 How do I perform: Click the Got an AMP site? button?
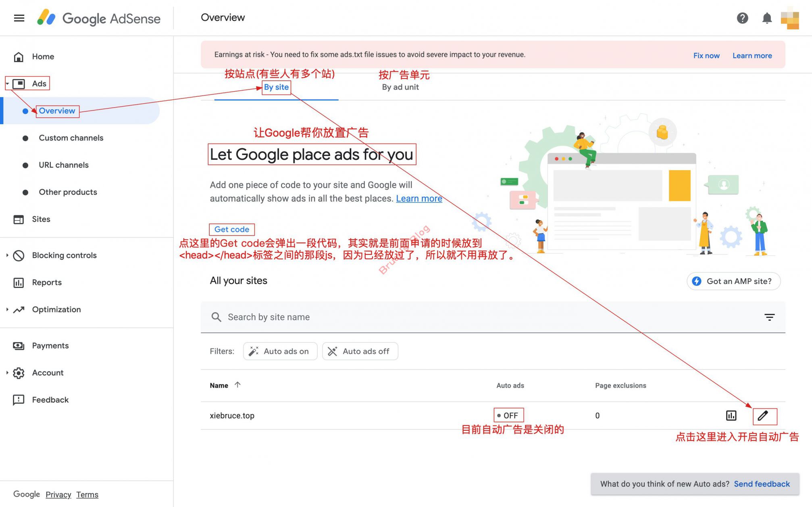pyautogui.click(x=734, y=281)
